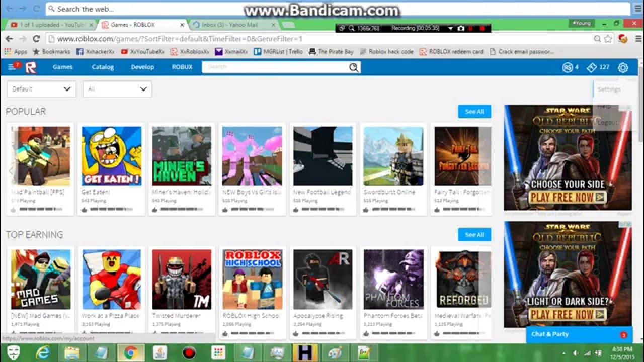Take a screenshot with Bandicam camera icon

click(460, 29)
